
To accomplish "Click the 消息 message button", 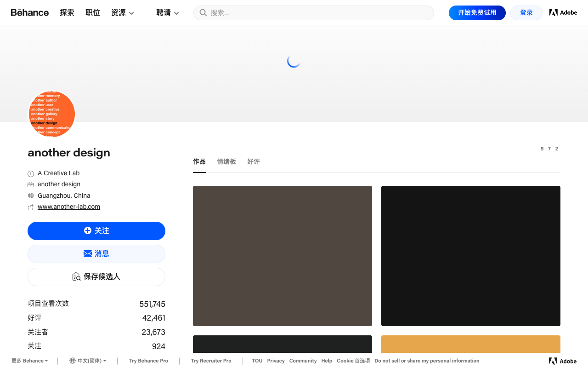I will point(96,254).
